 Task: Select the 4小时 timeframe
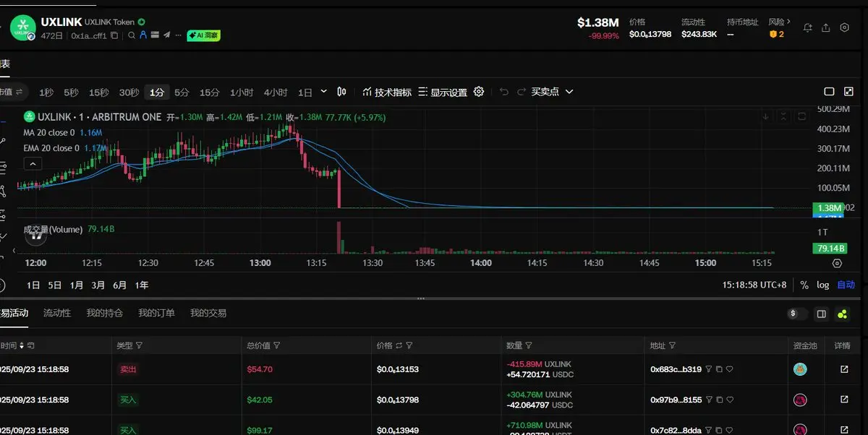[276, 92]
